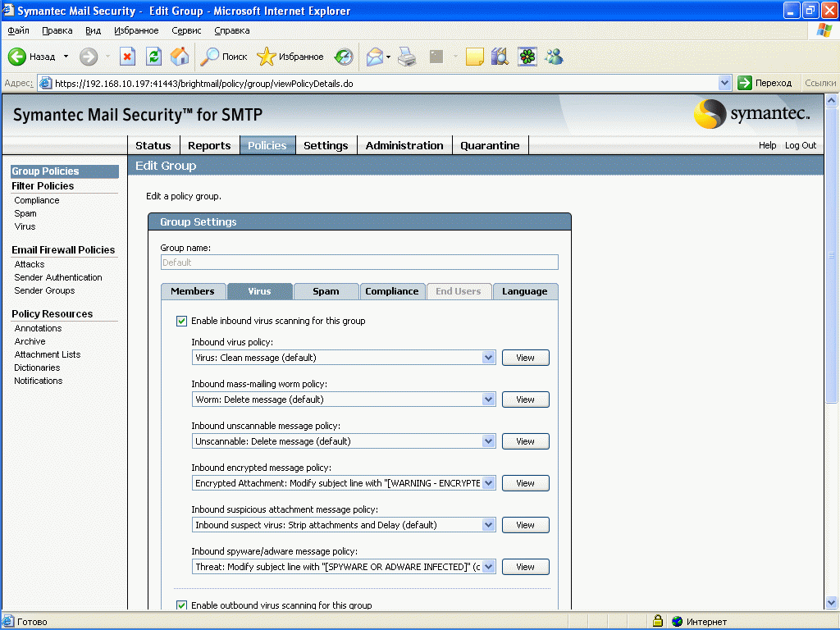840x630 pixels.
Task: Click View button for encrypted message policy
Action: click(x=525, y=482)
